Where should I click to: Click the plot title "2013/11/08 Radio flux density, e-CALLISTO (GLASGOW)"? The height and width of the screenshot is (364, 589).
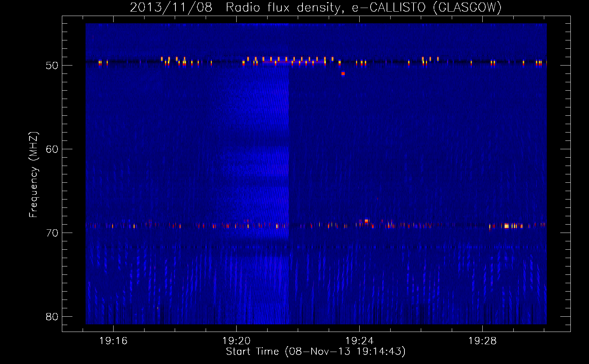tap(316, 7)
